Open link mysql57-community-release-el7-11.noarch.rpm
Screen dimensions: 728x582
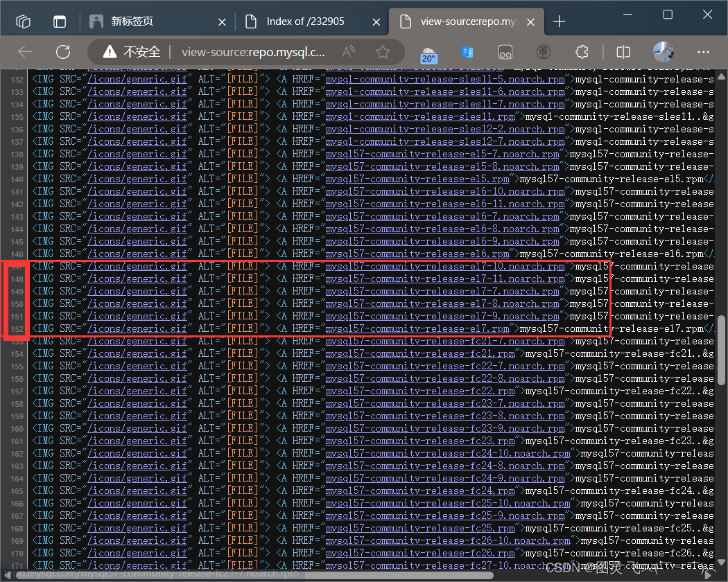tap(445, 279)
